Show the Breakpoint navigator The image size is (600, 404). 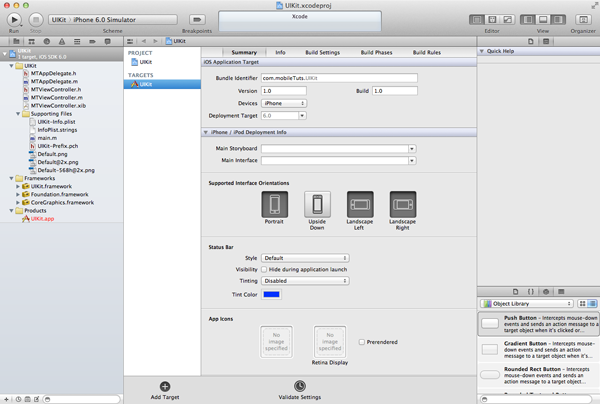coord(92,41)
